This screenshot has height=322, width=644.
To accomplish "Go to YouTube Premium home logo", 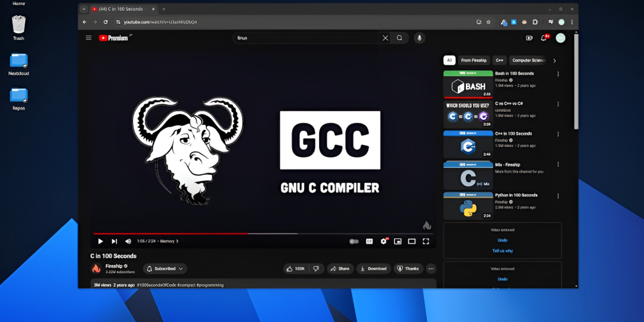I will tap(115, 38).
